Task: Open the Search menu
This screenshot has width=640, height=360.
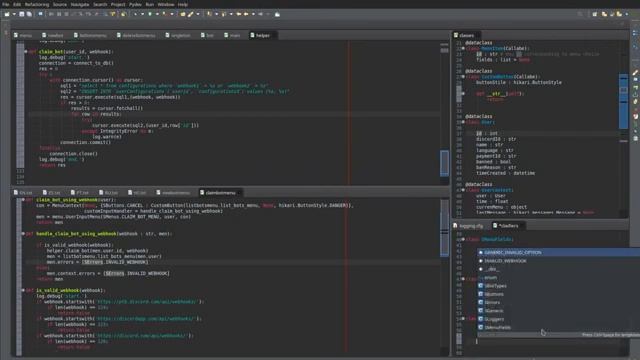Action: tap(100, 4)
